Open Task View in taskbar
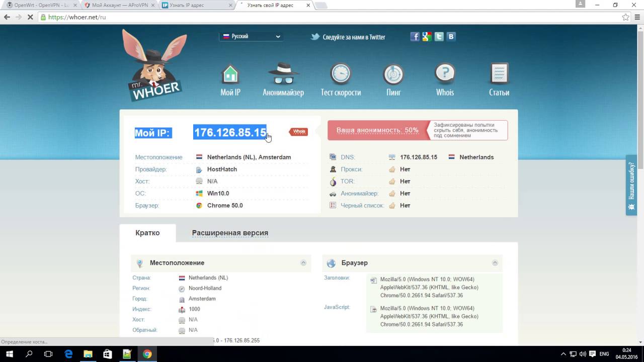 pos(48,354)
